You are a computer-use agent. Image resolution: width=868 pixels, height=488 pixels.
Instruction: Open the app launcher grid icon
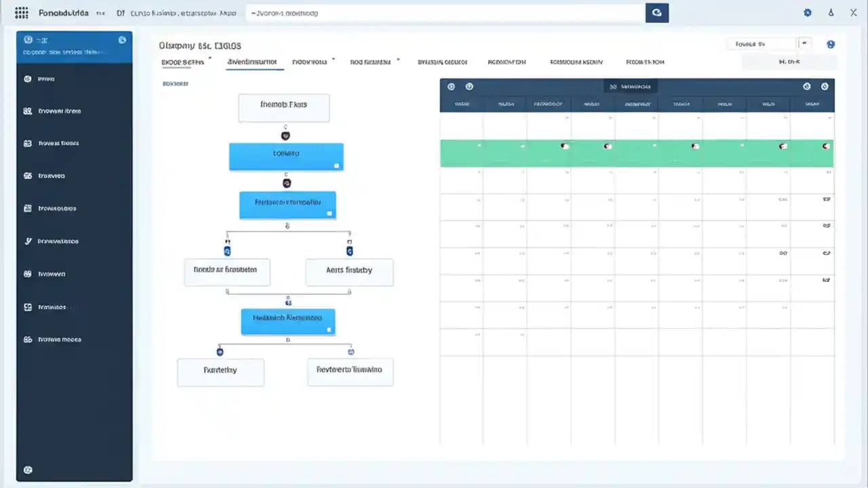21,12
